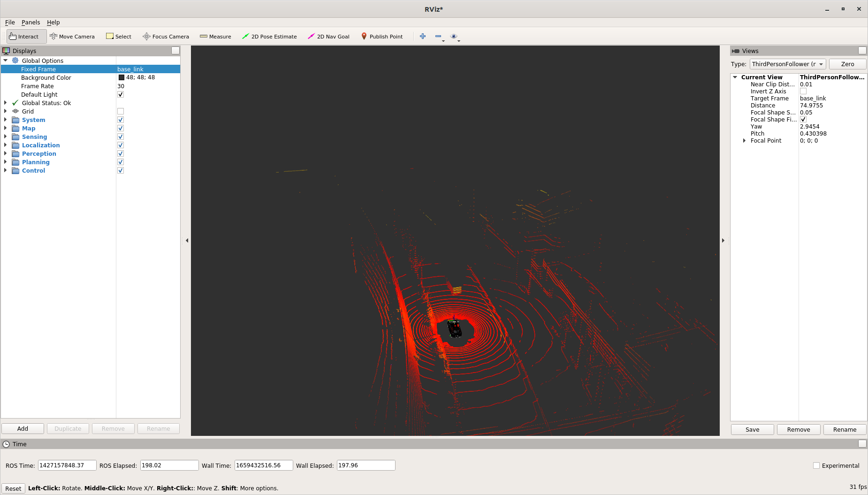This screenshot has width=868, height=495.
Task: Click the Remove button in Views panel
Action: (x=798, y=429)
